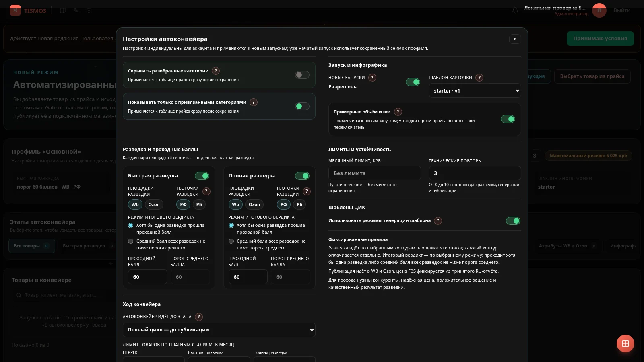Show hint for Полная разведка геоточки
The height and width of the screenshot is (362, 644).
307,191
